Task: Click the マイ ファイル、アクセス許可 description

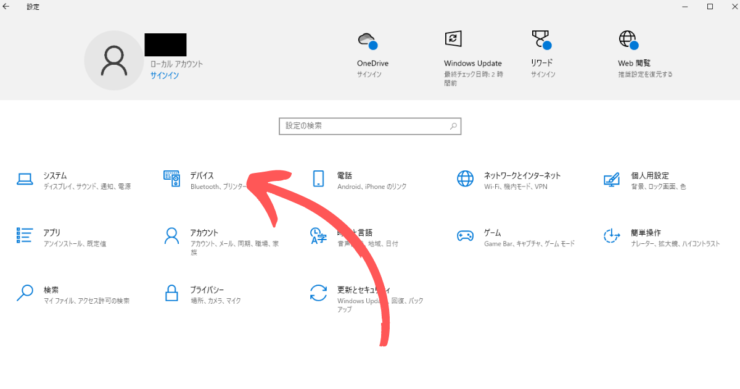Action: click(86, 301)
